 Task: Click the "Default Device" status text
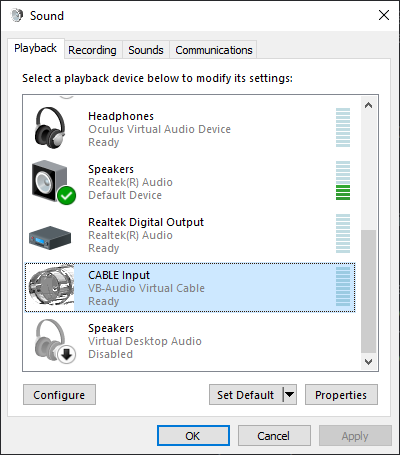pos(125,195)
